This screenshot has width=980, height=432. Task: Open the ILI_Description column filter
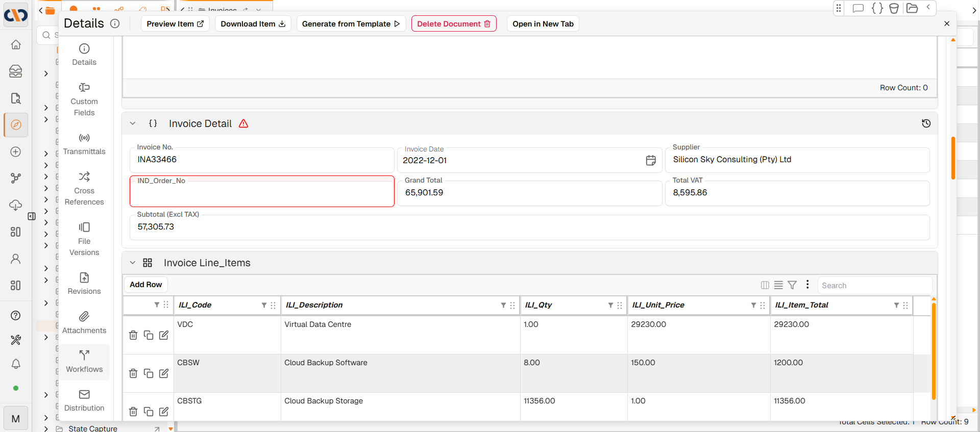(503, 305)
